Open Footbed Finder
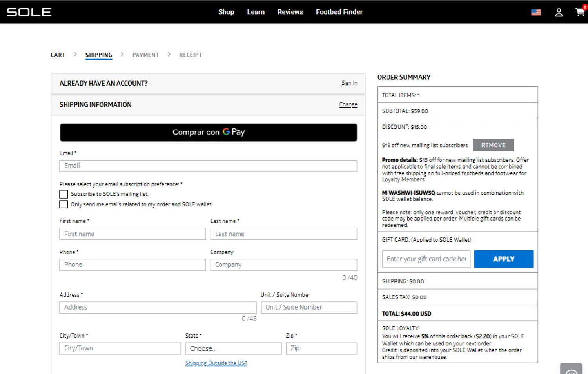The width and height of the screenshot is (588, 374). coord(339,12)
